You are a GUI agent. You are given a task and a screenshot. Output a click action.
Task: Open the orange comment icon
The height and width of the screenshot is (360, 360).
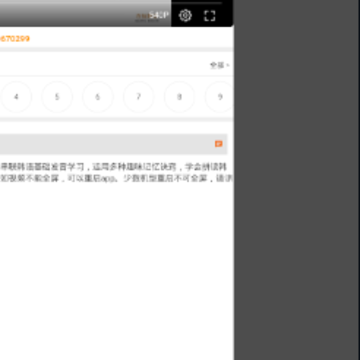tap(219, 144)
